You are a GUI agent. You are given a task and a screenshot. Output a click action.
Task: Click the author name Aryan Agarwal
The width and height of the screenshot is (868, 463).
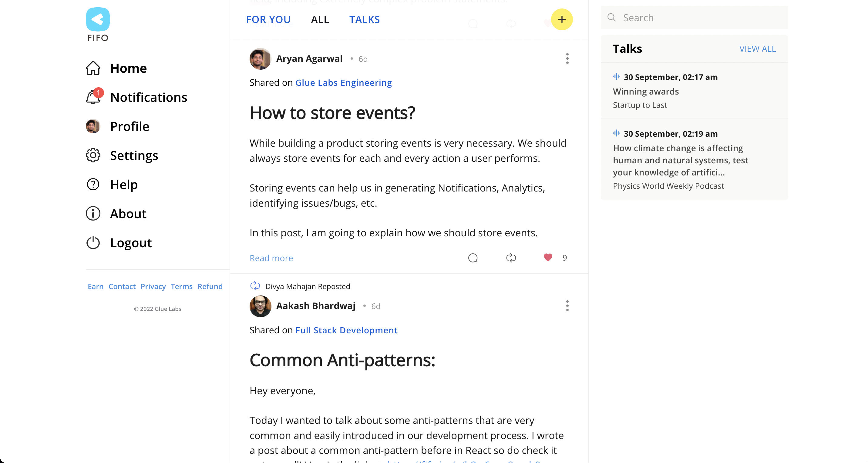tap(309, 58)
